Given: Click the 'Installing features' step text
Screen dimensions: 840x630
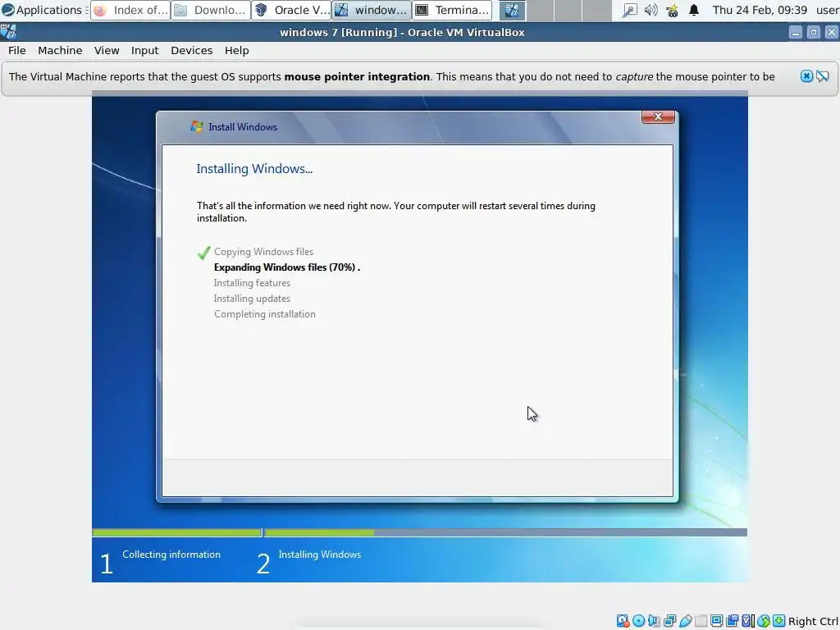Looking at the screenshot, I should [x=252, y=283].
